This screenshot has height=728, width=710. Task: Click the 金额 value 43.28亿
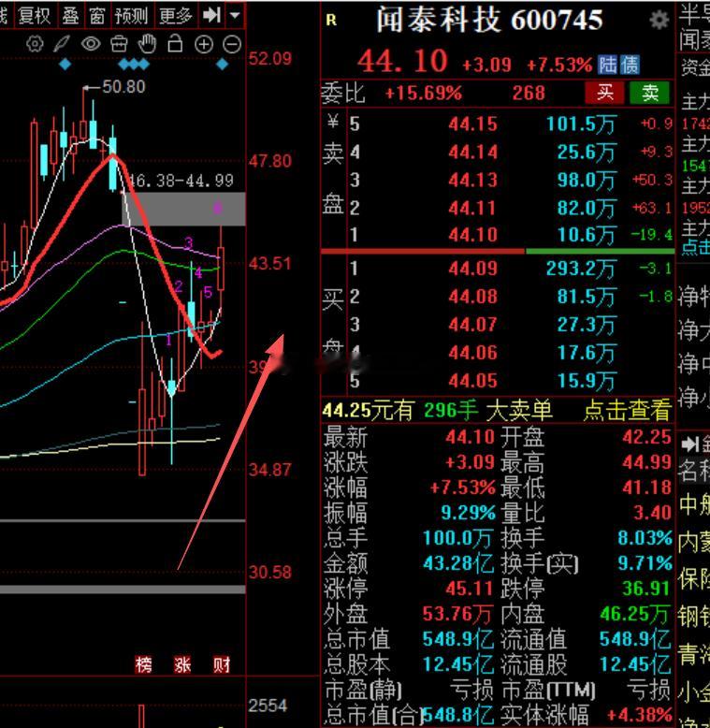click(458, 563)
